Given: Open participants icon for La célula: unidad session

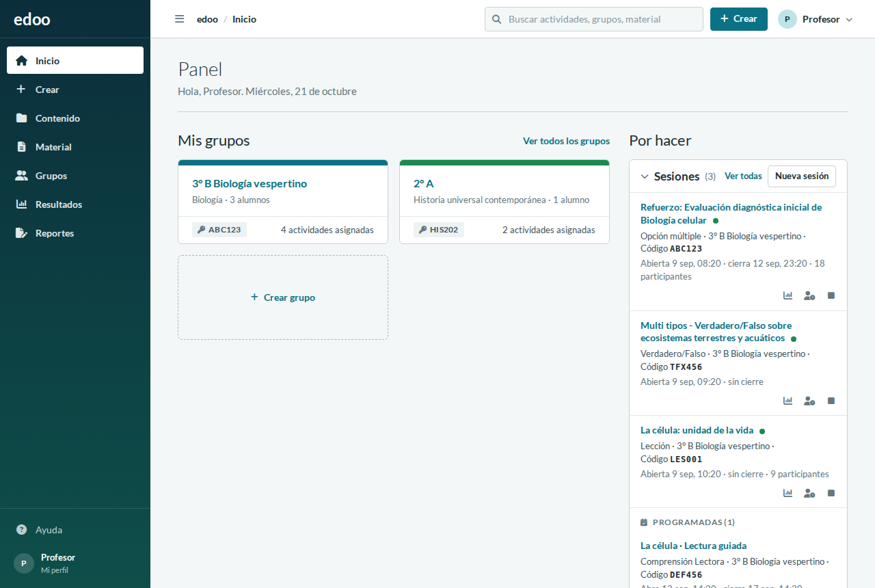Looking at the screenshot, I should (809, 493).
